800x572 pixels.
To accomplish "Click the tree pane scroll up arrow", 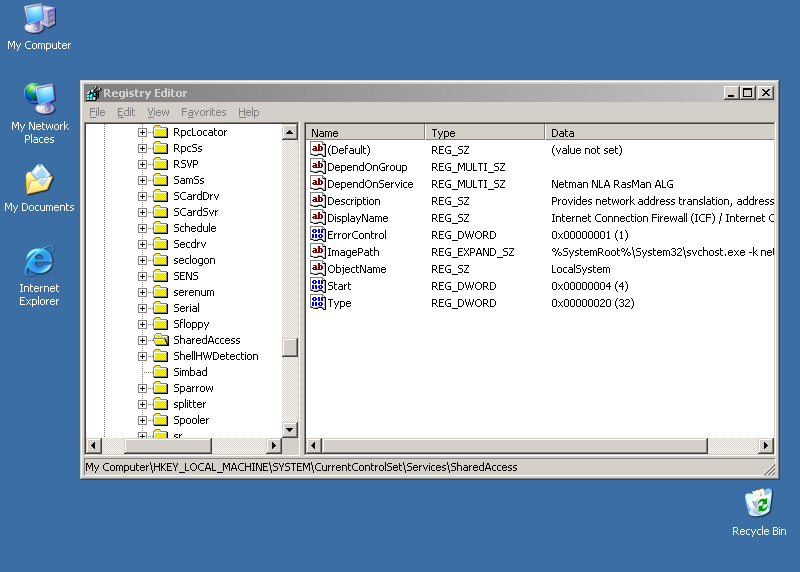I will (290, 132).
